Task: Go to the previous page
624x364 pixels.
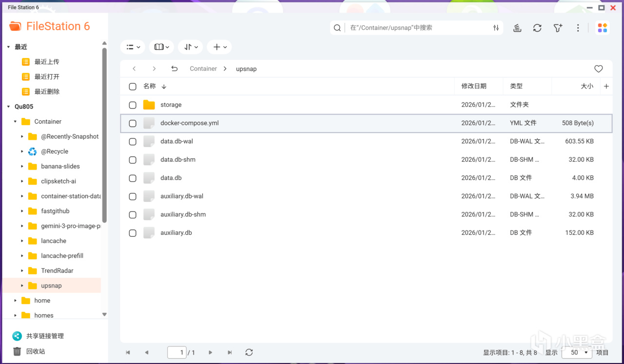Action: (x=146, y=352)
